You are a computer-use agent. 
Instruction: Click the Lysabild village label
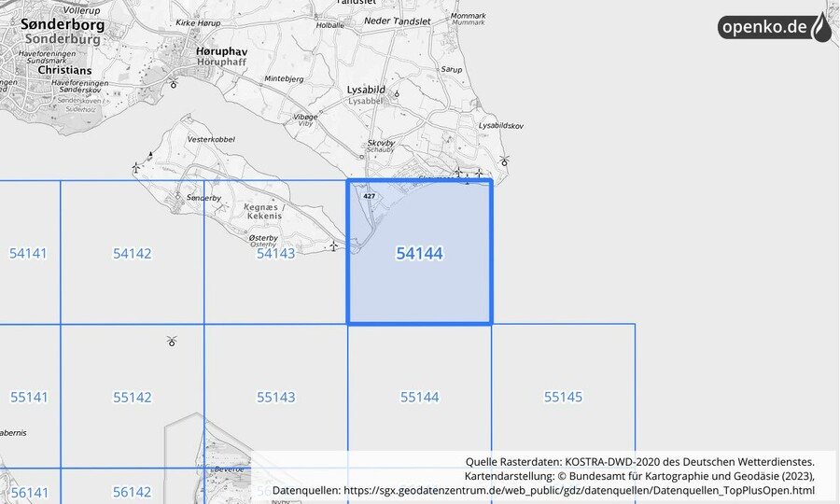coord(366,90)
